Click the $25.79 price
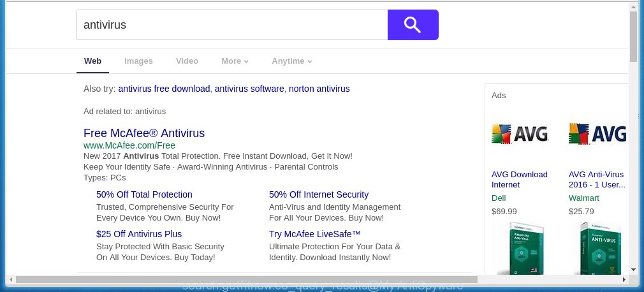The width and height of the screenshot is (644, 292). [581, 212]
